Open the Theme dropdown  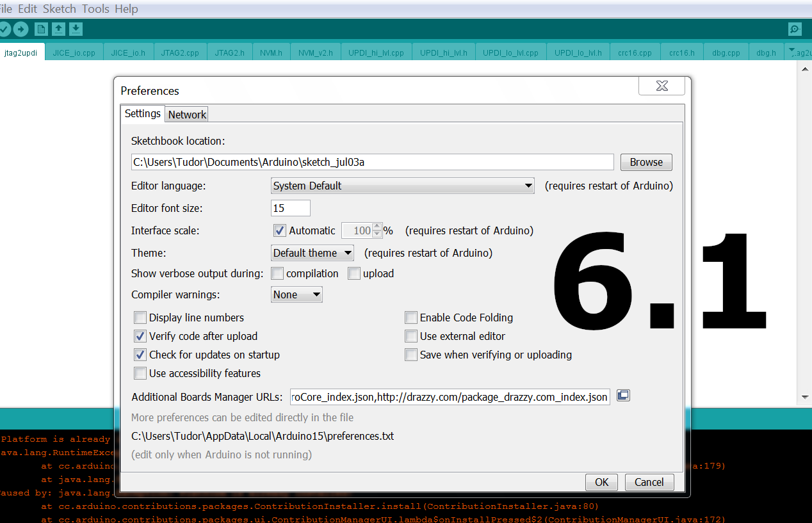coord(313,253)
